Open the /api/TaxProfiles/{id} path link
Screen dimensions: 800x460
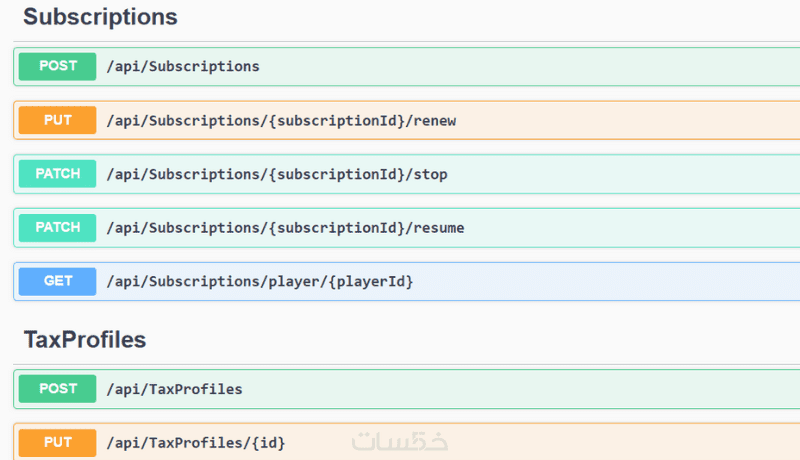196,442
